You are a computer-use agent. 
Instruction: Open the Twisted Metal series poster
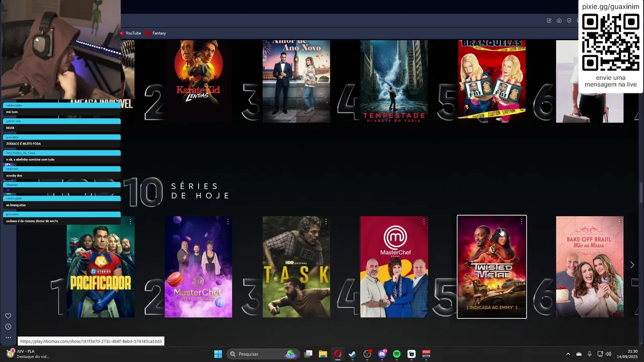pyautogui.click(x=492, y=267)
